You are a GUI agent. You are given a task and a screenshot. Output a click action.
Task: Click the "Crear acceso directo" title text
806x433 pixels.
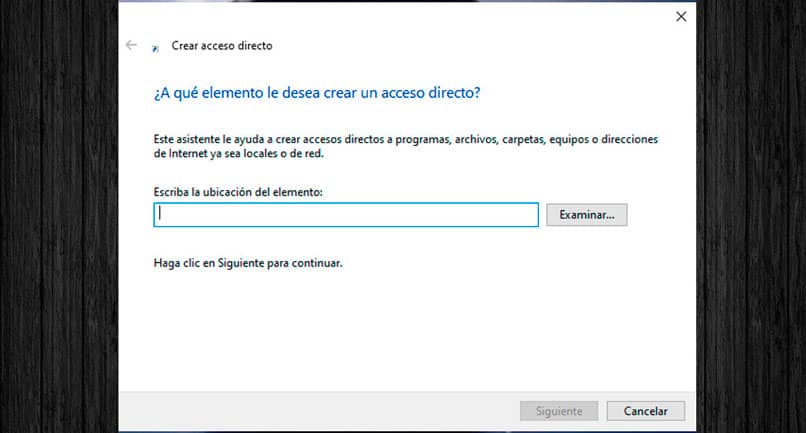pos(222,45)
